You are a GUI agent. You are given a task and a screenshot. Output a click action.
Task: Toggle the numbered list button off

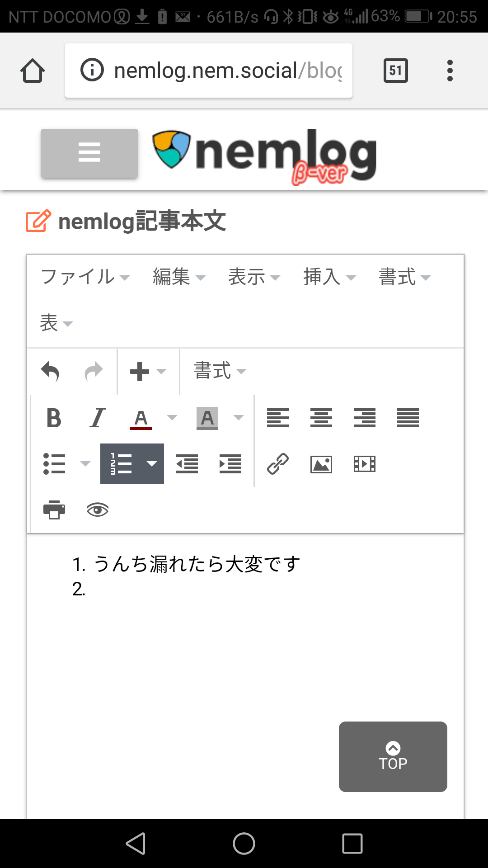pyautogui.click(x=121, y=464)
